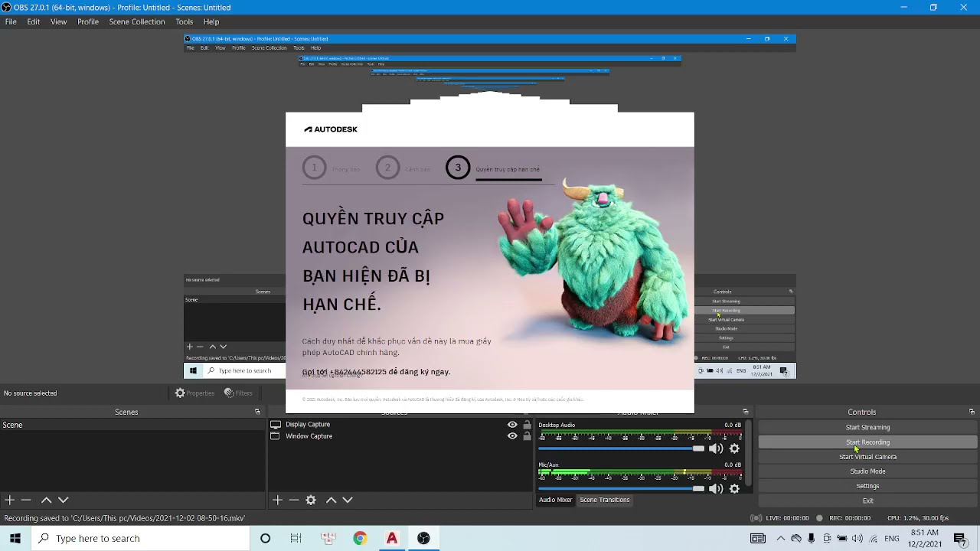Open the Help menu
Screen dimensions: 980x551
coord(211,21)
